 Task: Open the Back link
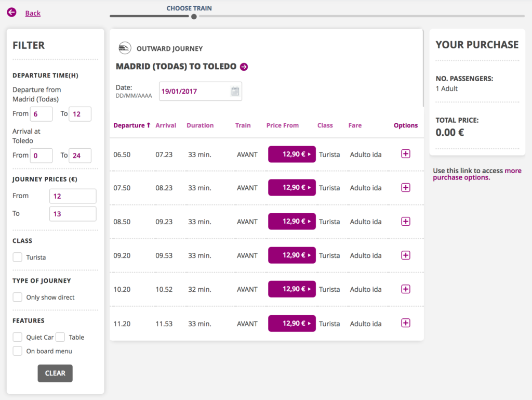pos(33,13)
